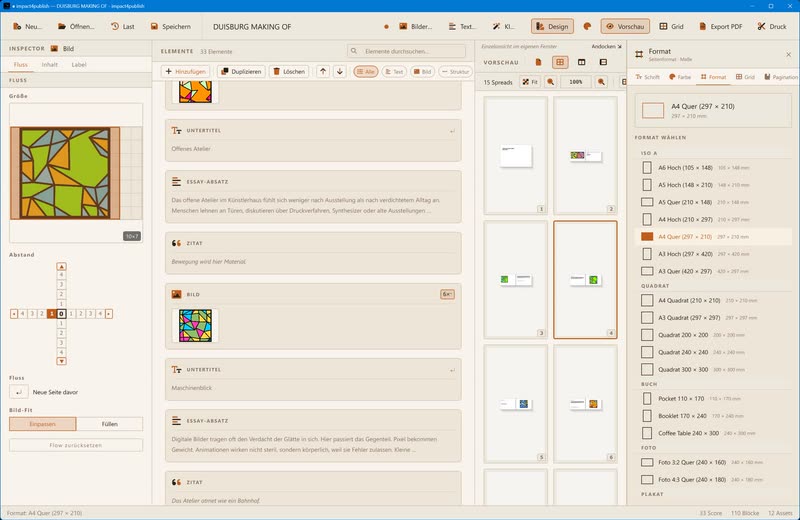The image size is (800, 520).
Task: Filter elements by Struktur
Action: 455,71
